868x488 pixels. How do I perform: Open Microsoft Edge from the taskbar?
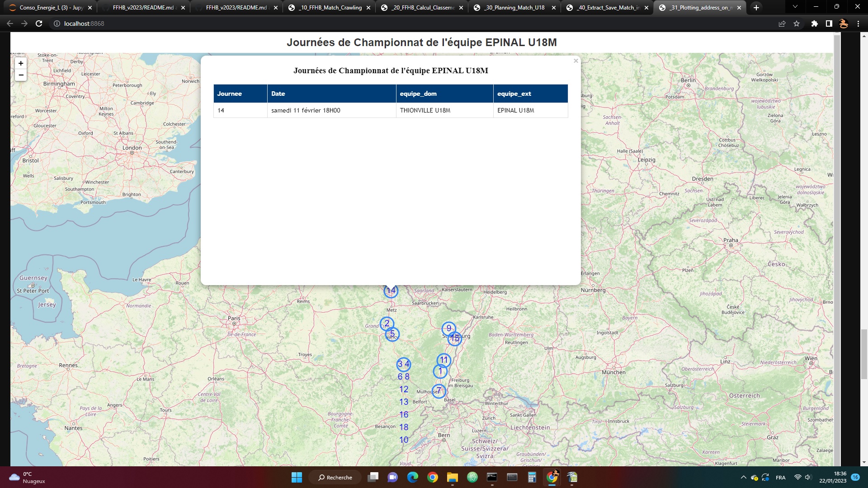(x=412, y=477)
